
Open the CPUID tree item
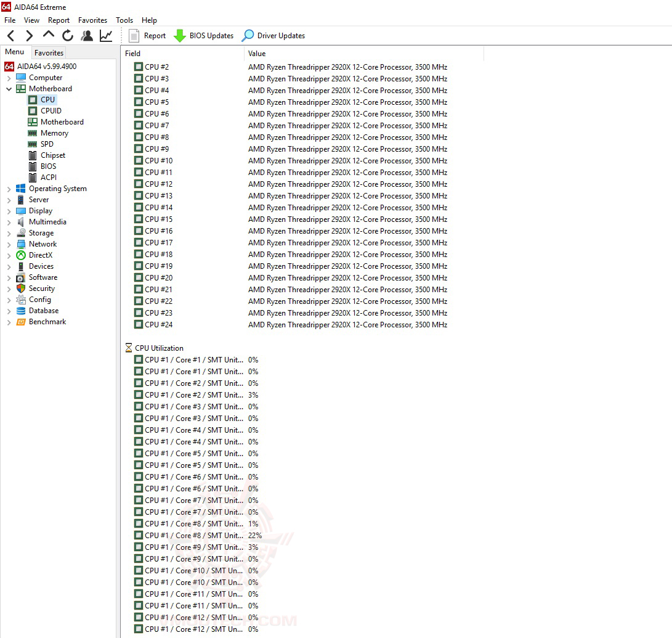[x=51, y=110]
